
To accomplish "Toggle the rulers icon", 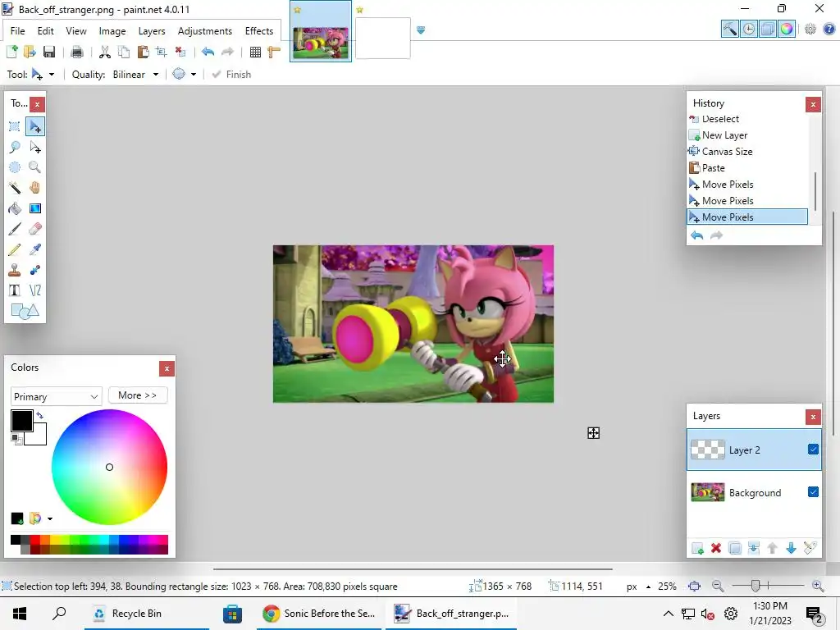I will [x=274, y=52].
